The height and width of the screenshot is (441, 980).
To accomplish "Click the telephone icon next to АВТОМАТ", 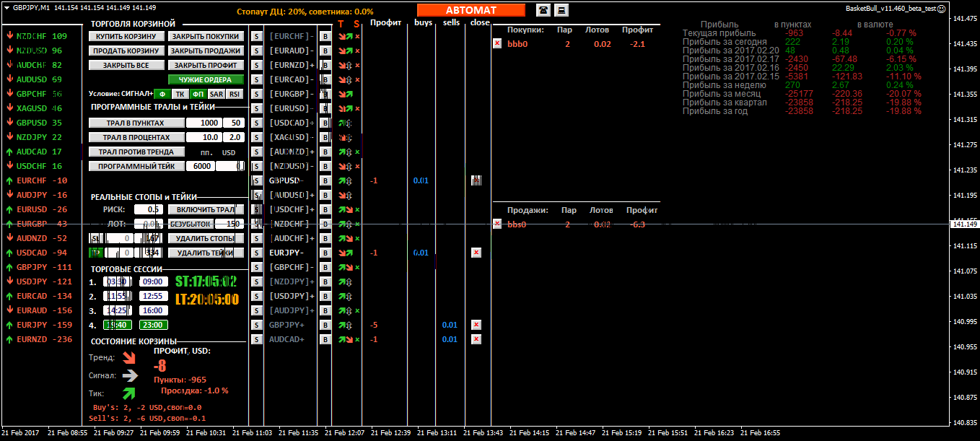I will coord(542,10).
